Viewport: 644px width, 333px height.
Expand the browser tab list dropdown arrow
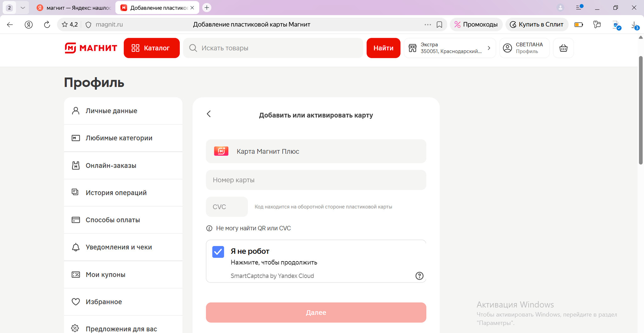pos(23,8)
